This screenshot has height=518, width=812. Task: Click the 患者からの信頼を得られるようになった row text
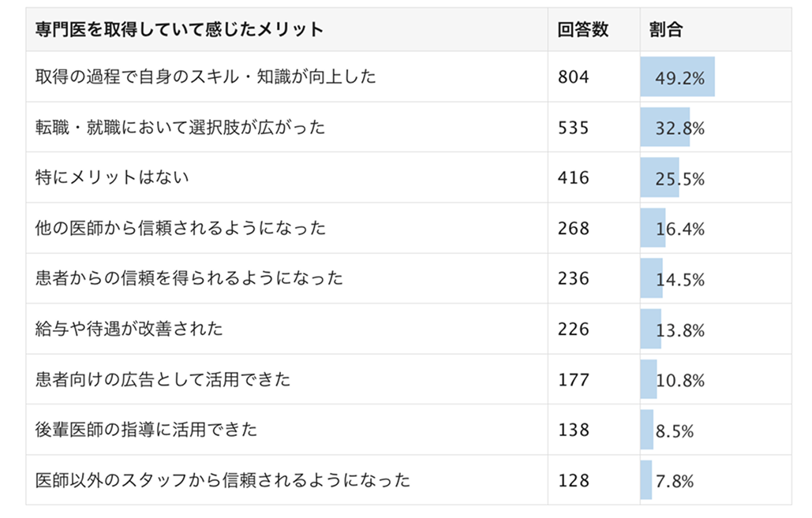(189, 278)
